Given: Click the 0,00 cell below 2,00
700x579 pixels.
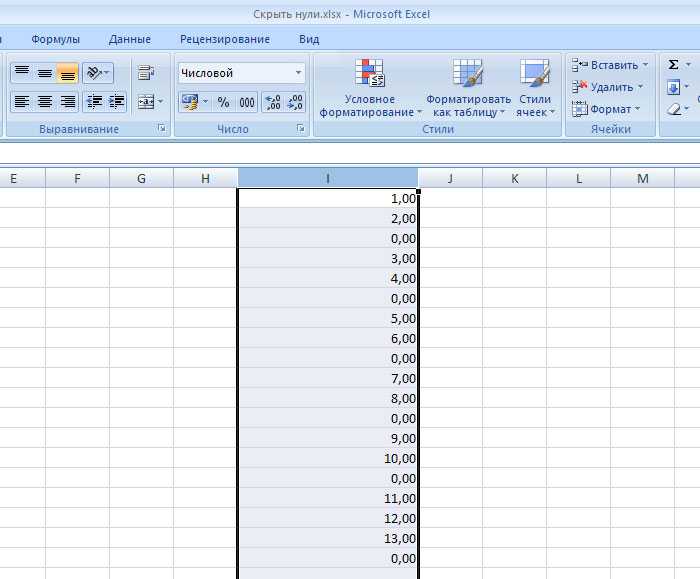Looking at the screenshot, I should click(328, 238).
